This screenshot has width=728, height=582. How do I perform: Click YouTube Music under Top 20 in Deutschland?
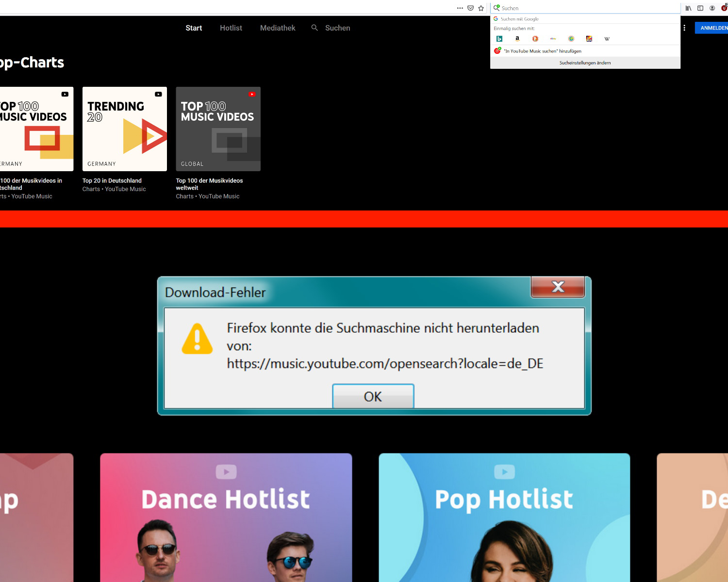click(x=125, y=189)
